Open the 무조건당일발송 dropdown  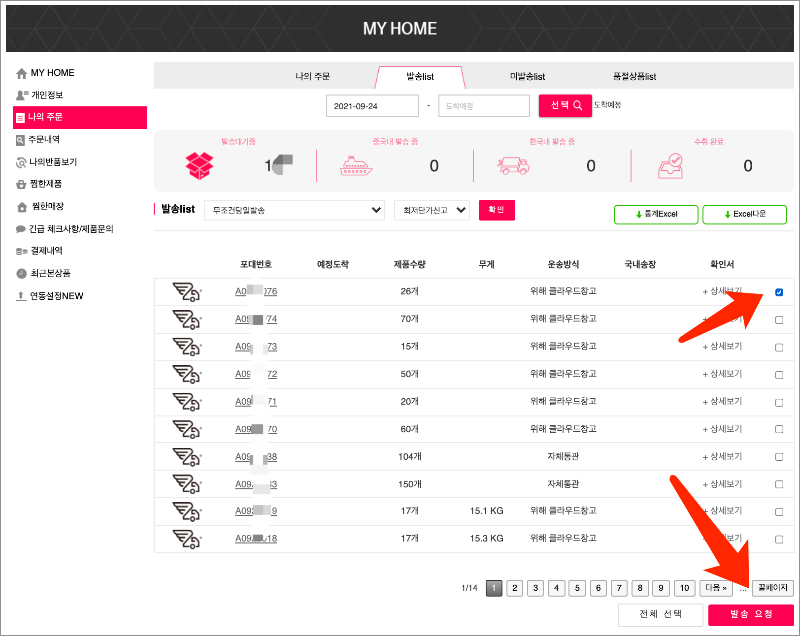[294, 210]
